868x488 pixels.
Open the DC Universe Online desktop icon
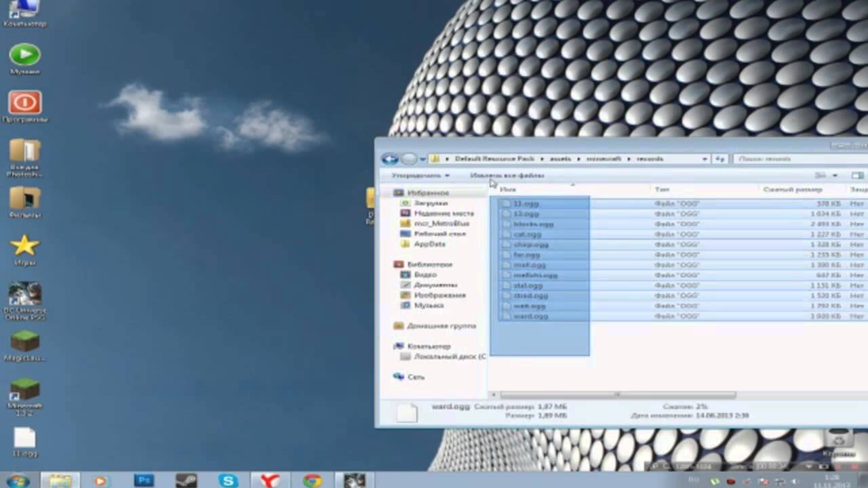coord(25,302)
